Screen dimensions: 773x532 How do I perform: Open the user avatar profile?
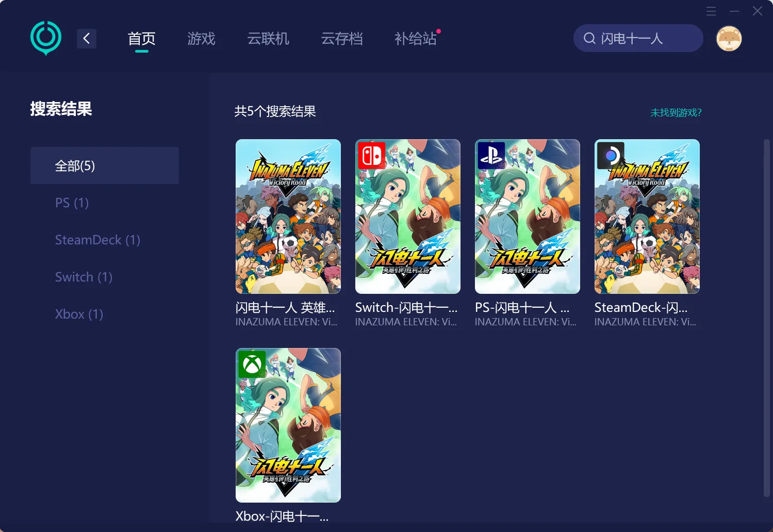[729, 39]
